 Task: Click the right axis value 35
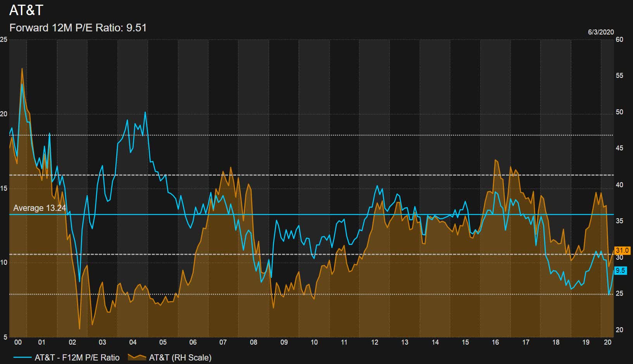click(x=619, y=221)
